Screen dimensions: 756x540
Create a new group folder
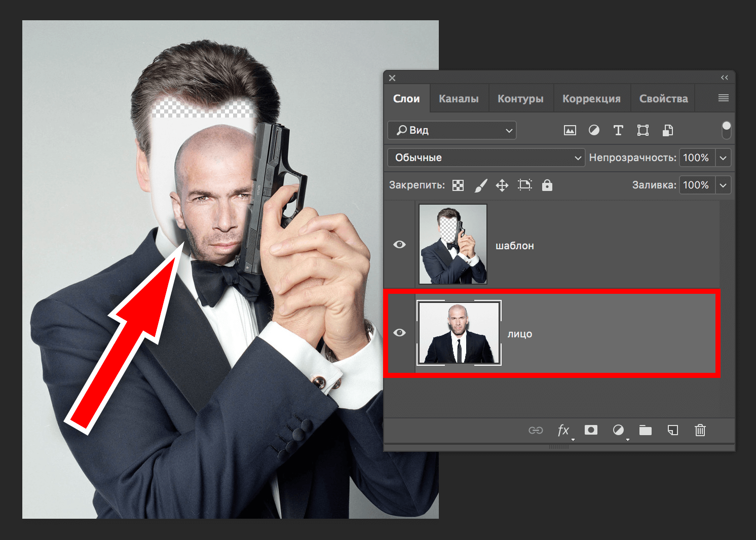point(645,430)
